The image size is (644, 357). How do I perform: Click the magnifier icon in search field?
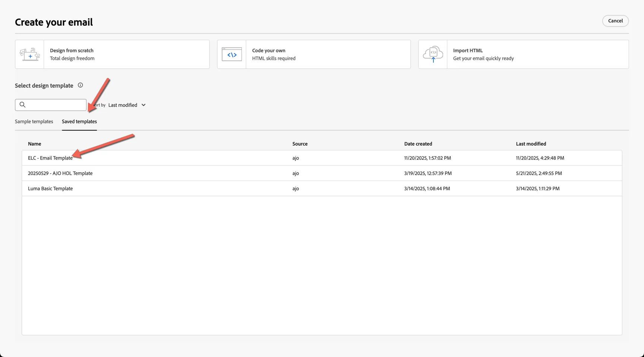click(x=22, y=105)
